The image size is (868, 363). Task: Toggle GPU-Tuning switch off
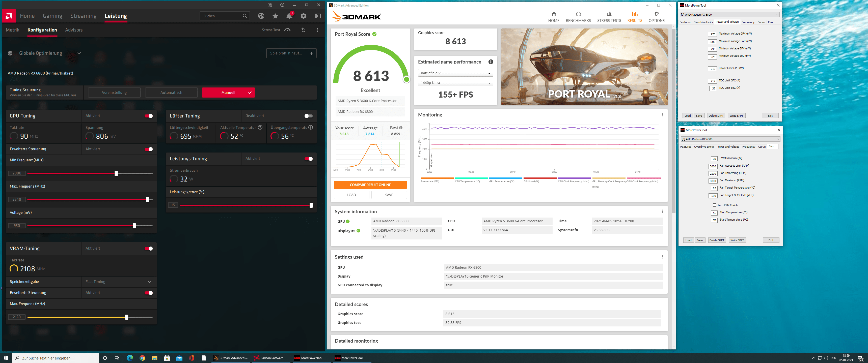click(x=149, y=116)
